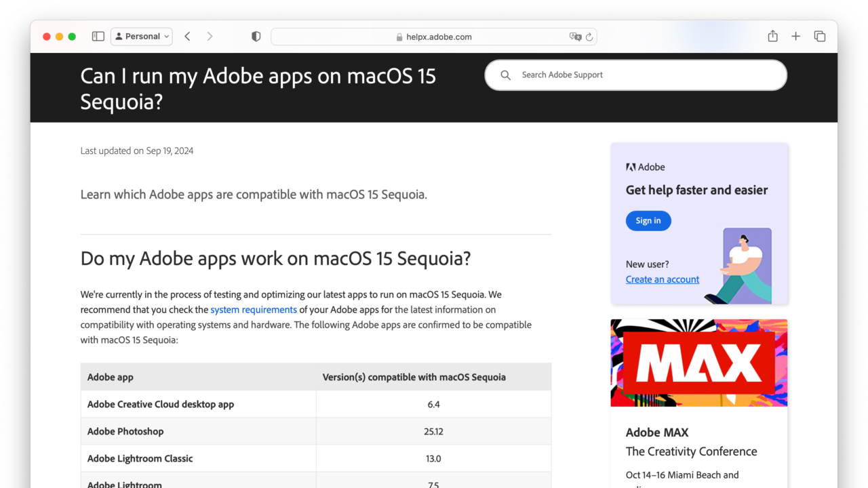Click the Adobe logo in sidebar card

646,167
